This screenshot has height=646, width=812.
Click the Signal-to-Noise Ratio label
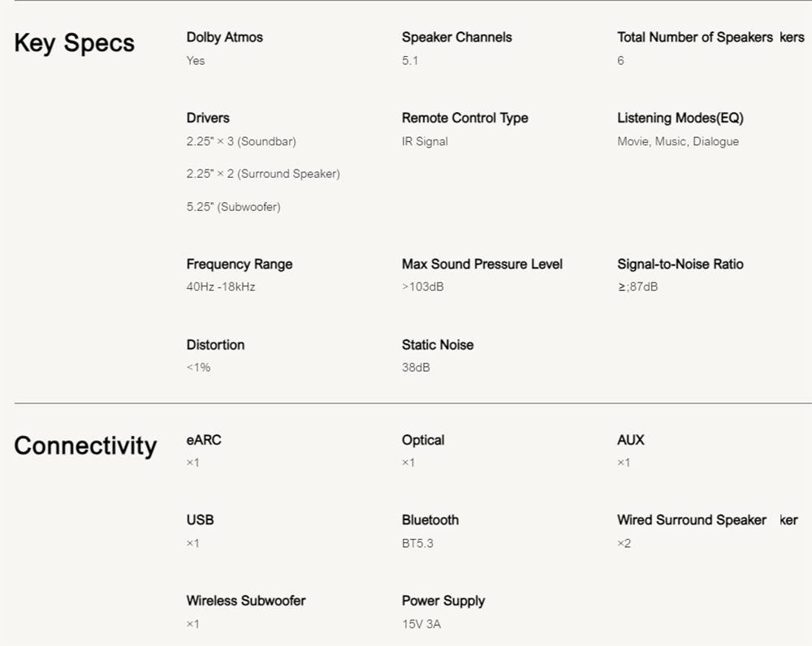pos(680,265)
